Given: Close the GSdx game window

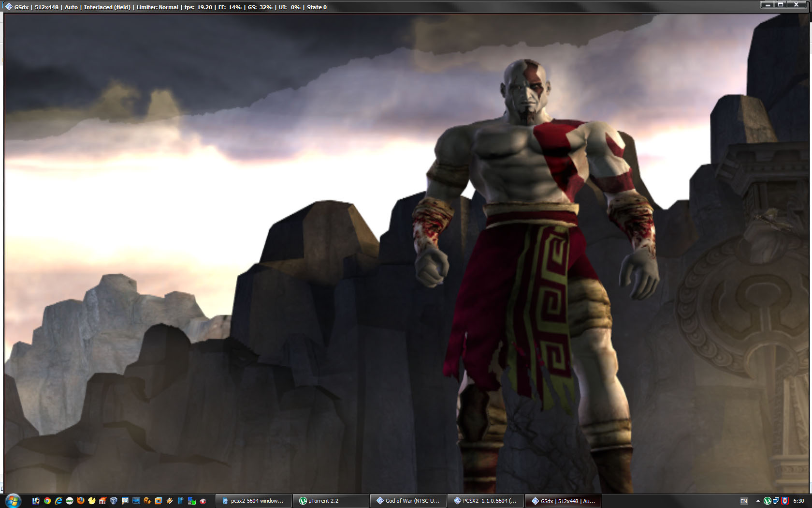Looking at the screenshot, I should pyautogui.click(x=797, y=4).
